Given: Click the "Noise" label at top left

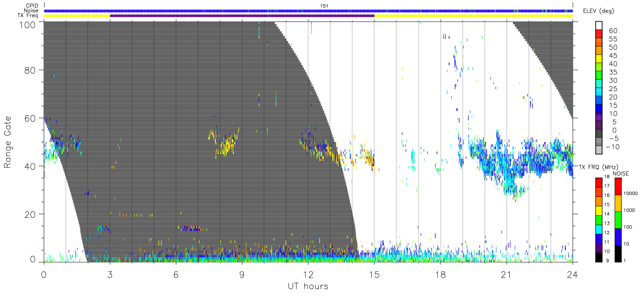Looking at the screenshot, I should [x=31, y=10].
